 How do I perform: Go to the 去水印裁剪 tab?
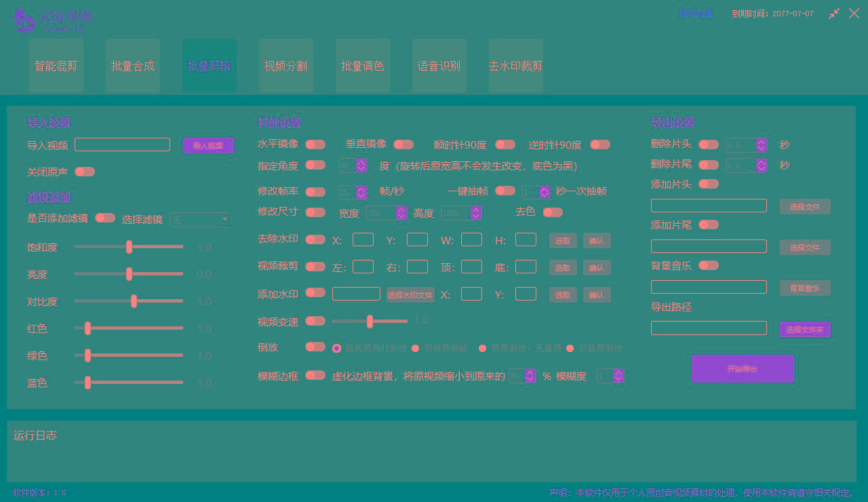click(515, 66)
